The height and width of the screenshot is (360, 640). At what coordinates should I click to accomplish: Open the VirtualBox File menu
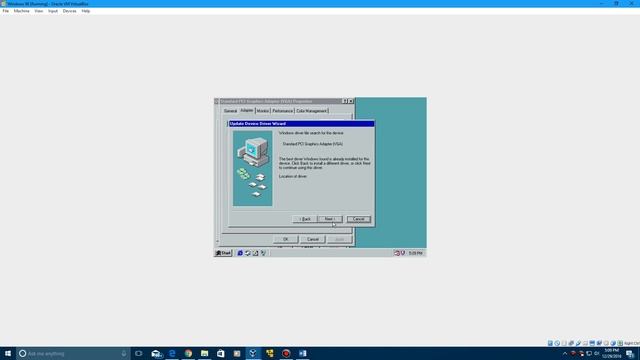pos(6,11)
